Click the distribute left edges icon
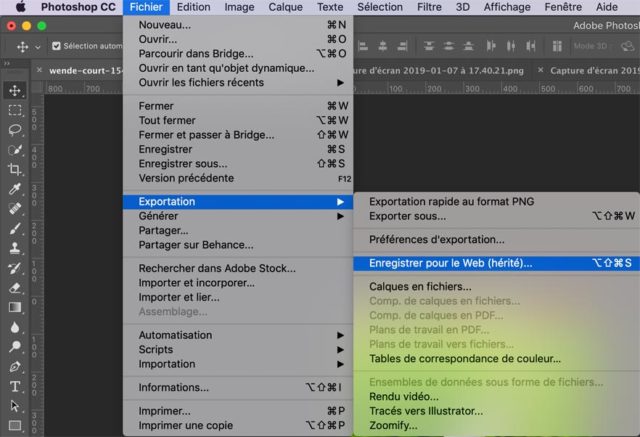This screenshot has width=640, height=437. [491, 46]
